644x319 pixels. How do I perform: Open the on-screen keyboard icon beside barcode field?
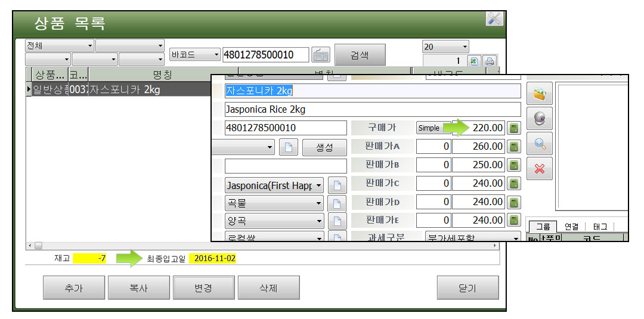[x=321, y=55]
